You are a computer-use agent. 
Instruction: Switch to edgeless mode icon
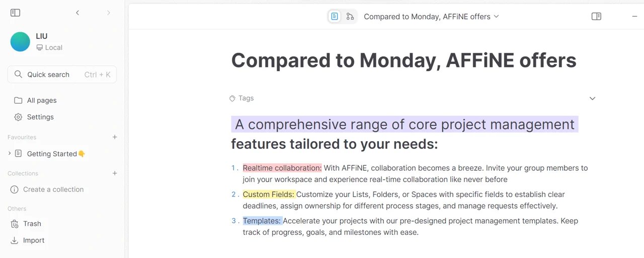pos(350,17)
